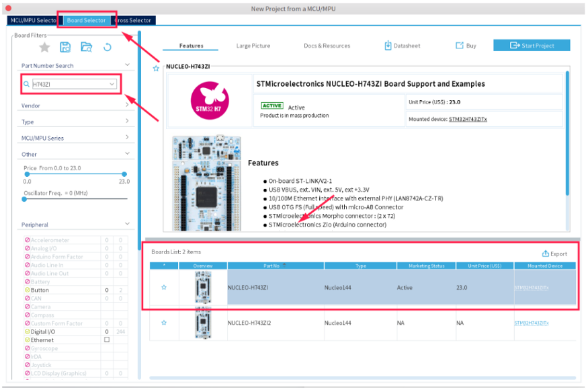Select the Board Selector tab
Screen dimensions: 588x390
pos(86,20)
